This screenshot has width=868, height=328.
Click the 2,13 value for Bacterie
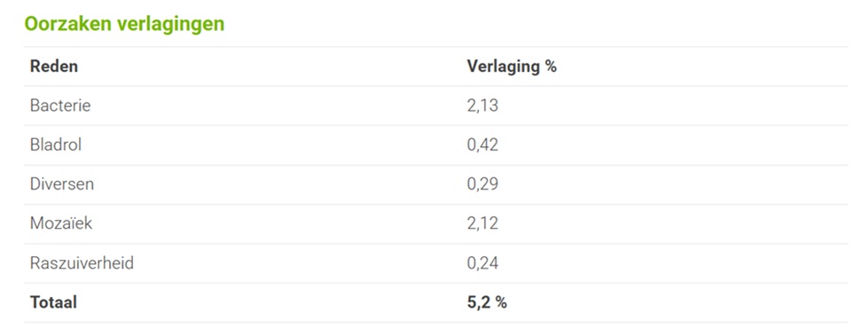tap(482, 105)
